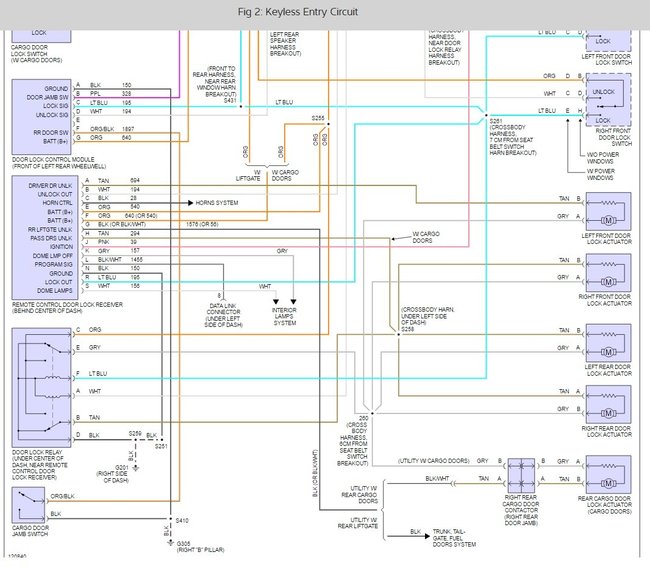
Task: Click the S261 splice dot
Action: tap(486, 115)
